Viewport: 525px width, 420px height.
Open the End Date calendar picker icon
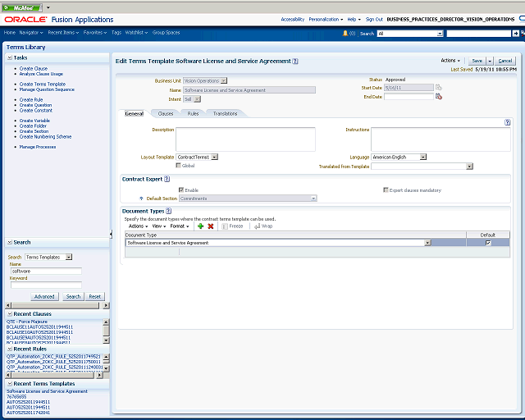[x=439, y=97]
